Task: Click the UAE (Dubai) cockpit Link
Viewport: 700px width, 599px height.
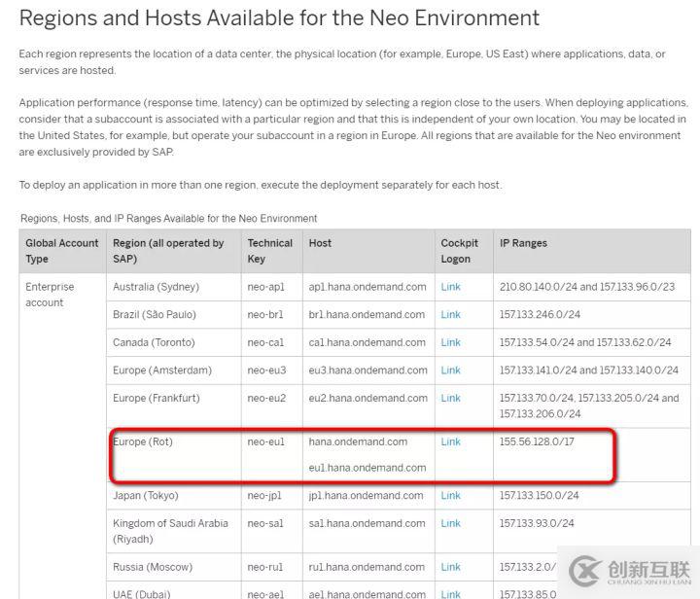Action: click(x=450, y=594)
